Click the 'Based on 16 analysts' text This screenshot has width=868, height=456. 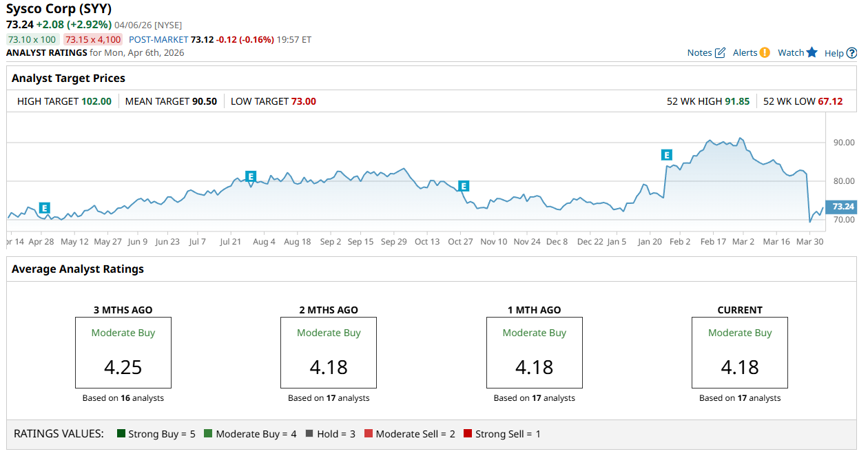coord(123,398)
